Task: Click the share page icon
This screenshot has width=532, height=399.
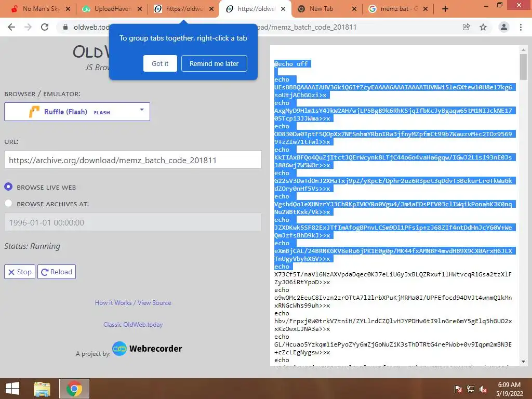Action: click(x=466, y=27)
